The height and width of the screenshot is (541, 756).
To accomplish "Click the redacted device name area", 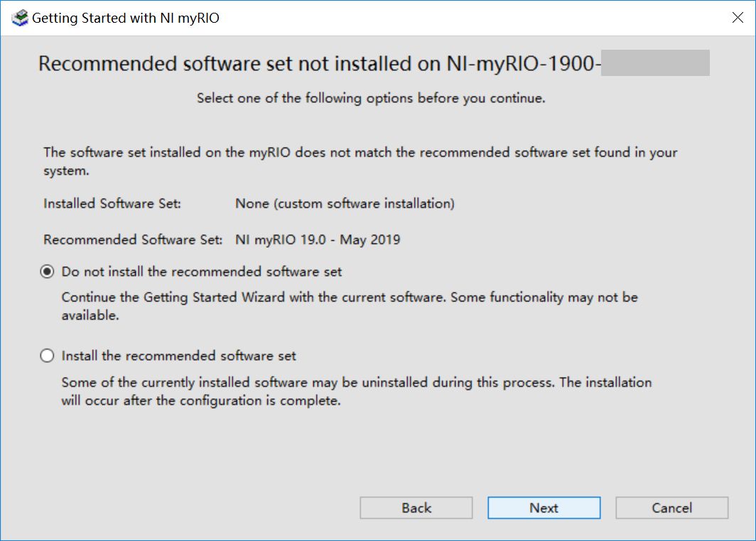I will pos(654,62).
